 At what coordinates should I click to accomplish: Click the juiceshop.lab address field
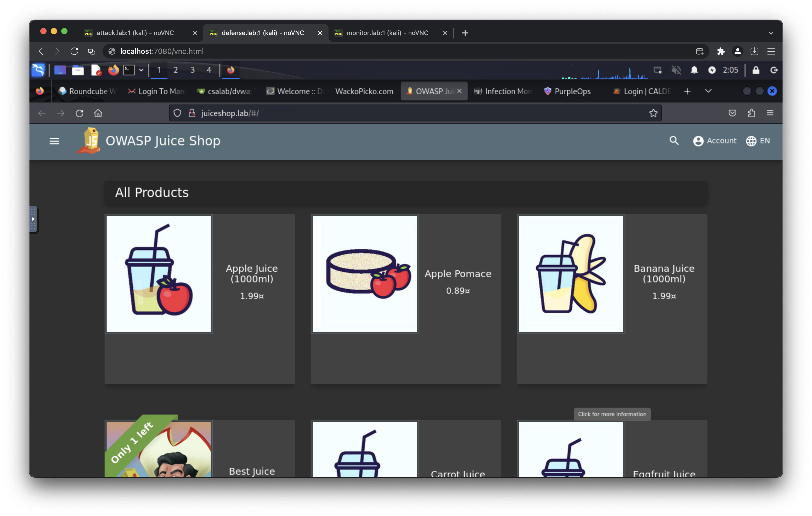tap(415, 113)
